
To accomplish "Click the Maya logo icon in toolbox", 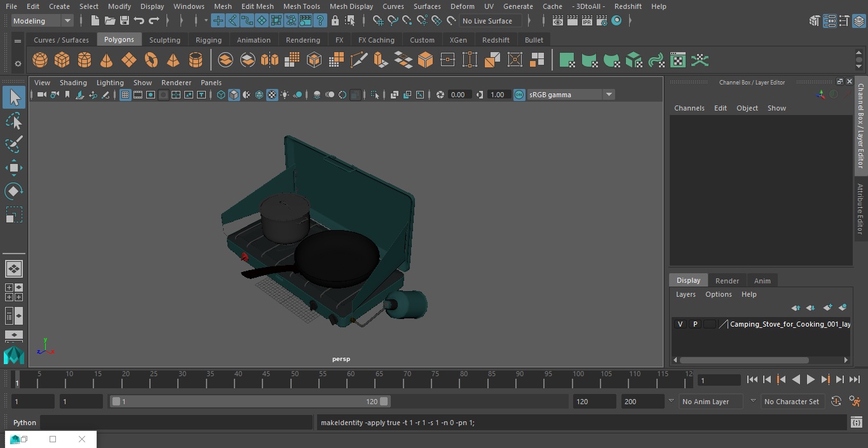I will pos(13,355).
